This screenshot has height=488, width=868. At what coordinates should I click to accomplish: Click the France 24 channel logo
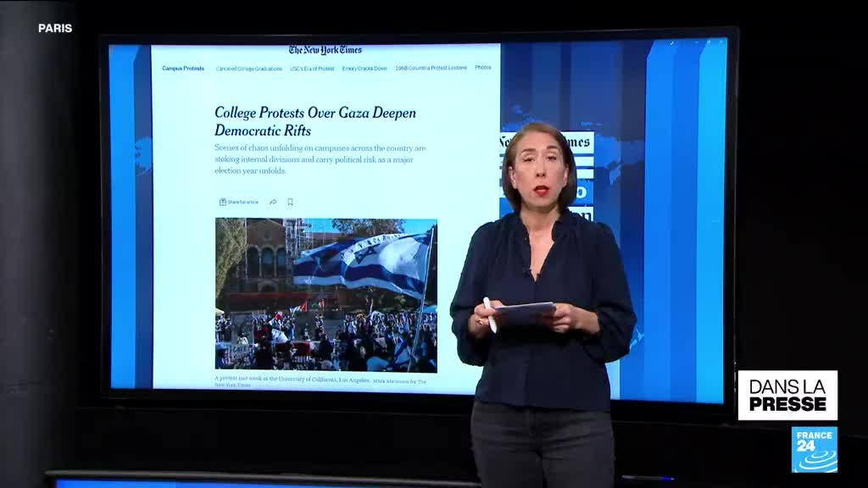click(815, 449)
